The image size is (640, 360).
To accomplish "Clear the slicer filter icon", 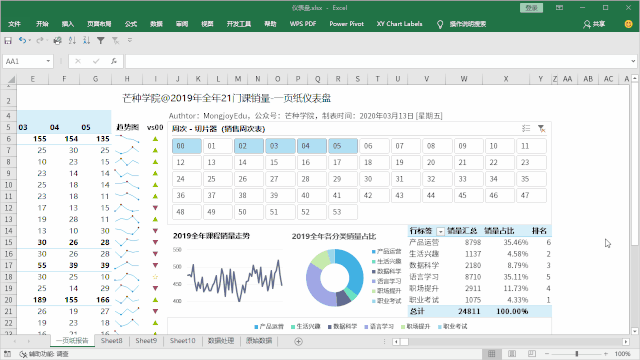I will click(x=542, y=129).
